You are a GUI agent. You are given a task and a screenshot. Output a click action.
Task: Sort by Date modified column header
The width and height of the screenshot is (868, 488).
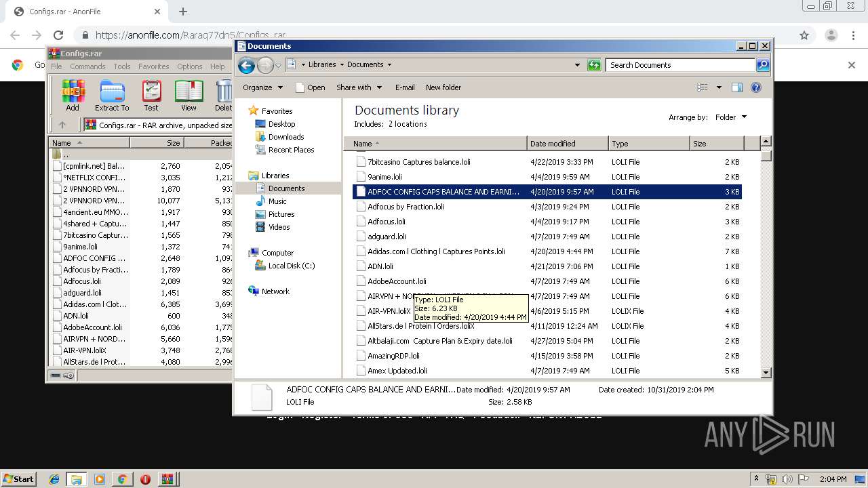568,144
